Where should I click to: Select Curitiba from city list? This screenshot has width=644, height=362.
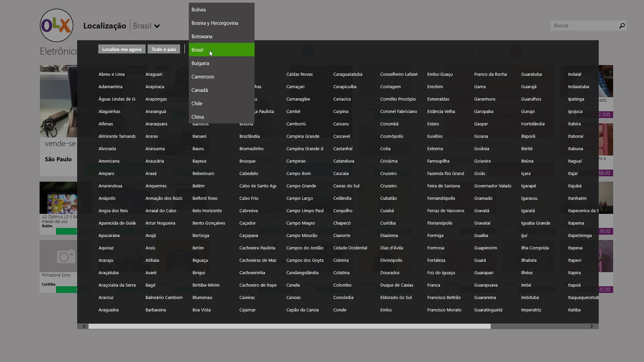click(388, 223)
